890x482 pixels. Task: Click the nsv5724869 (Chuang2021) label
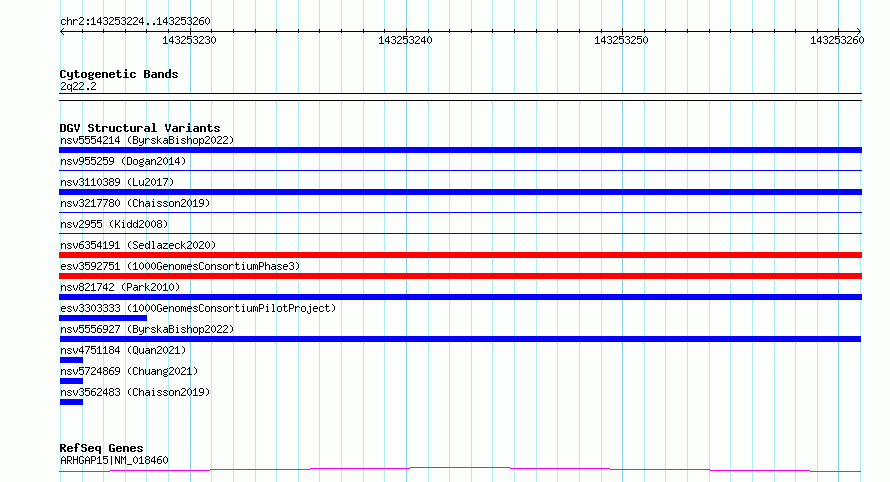pyautogui.click(x=129, y=371)
